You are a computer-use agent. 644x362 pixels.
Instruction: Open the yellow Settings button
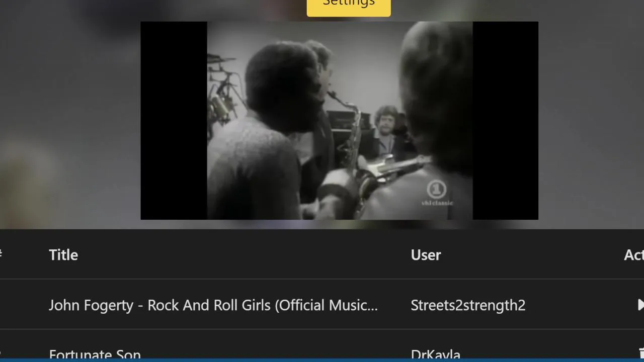[x=349, y=7]
